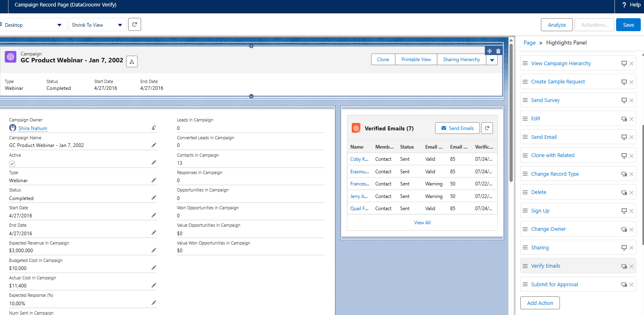Click the pencil icon for Actual Cost
Screen dimensions: 644x315
pyautogui.click(x=154, y=285)
